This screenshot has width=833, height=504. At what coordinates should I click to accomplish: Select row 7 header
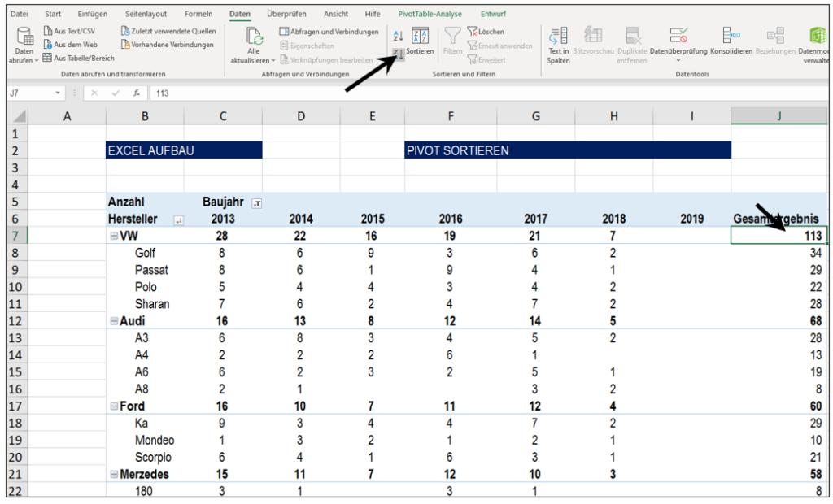16,236
